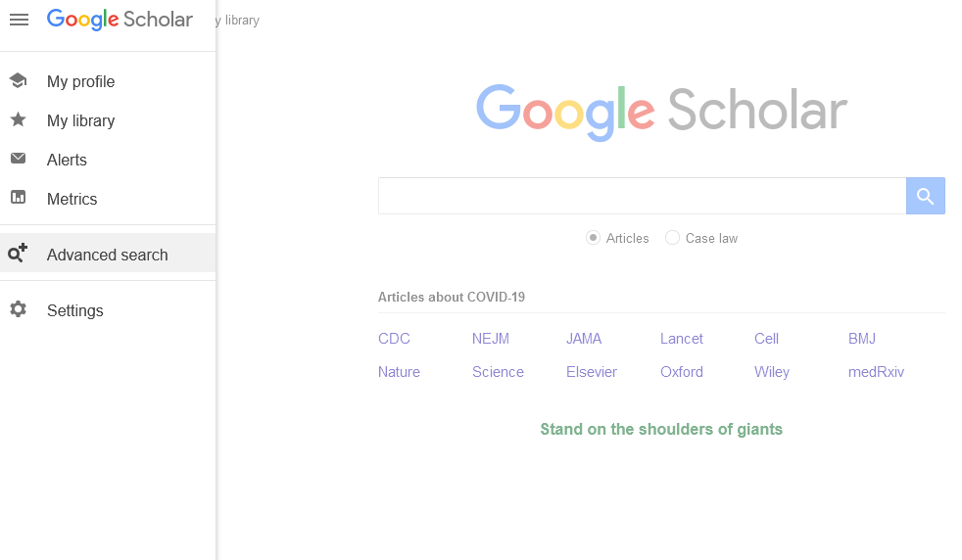Select the Case law radio button
Viewport: 962px width, 560px height.
point(672,238)
